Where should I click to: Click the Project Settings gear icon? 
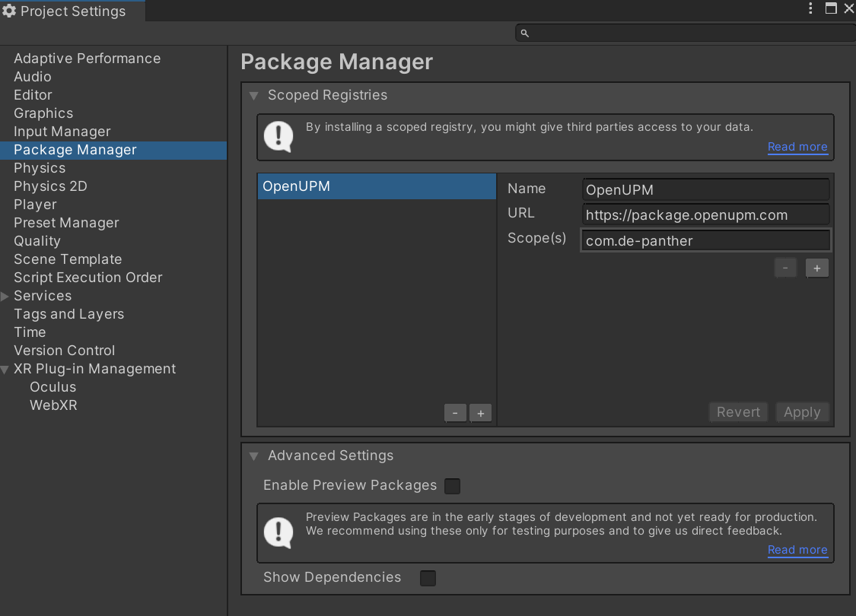point(11,11)
